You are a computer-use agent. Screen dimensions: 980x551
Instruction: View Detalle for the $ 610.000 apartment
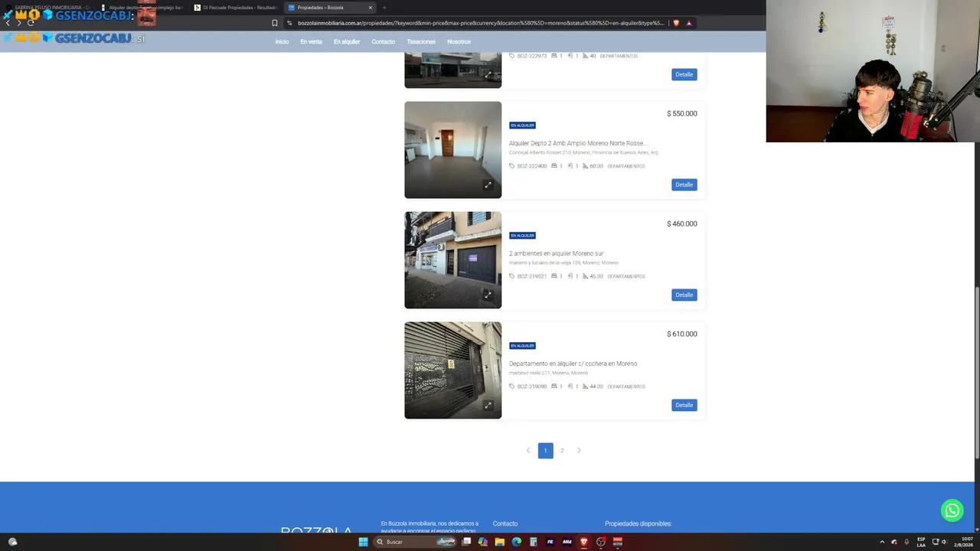click(x=684, y=405)
